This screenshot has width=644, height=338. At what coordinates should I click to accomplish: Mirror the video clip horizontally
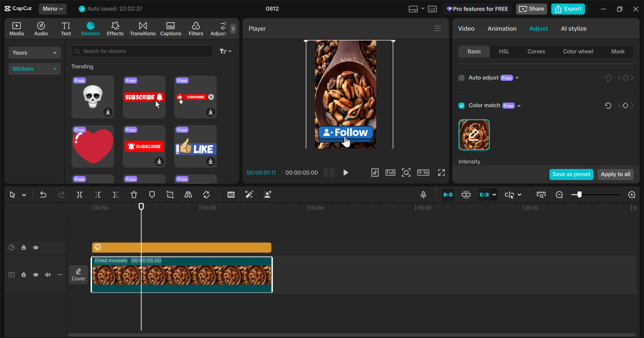coord(188,194)
